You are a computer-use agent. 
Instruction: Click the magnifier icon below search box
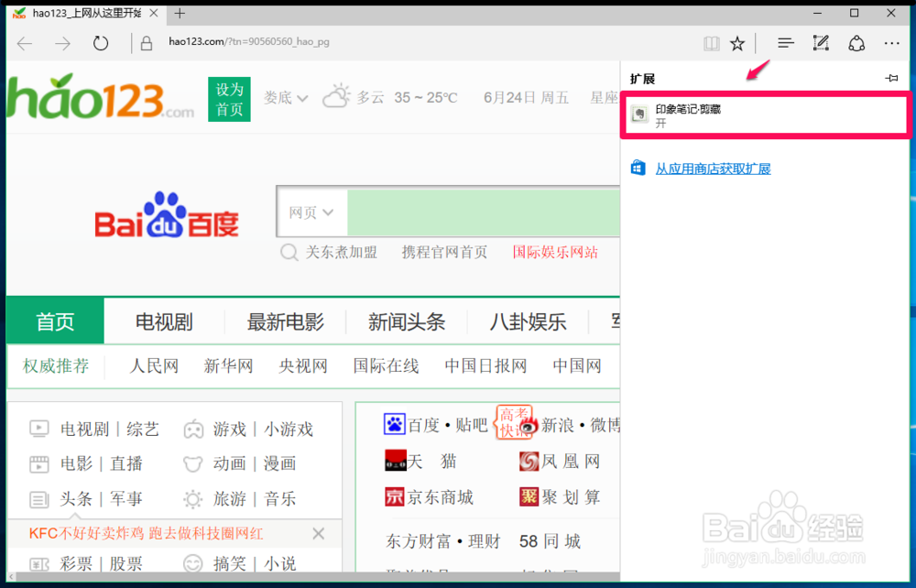pyautogui.click(x=289, y=253)
